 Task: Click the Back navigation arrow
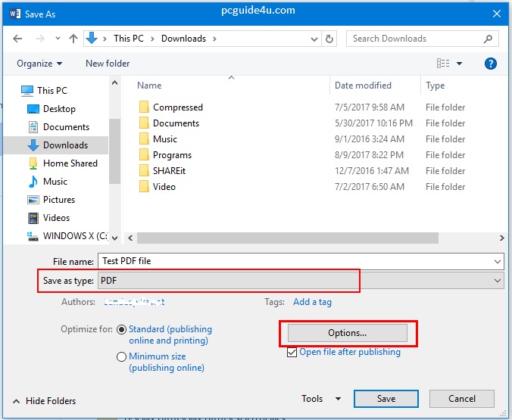click(x=17, y=39)
